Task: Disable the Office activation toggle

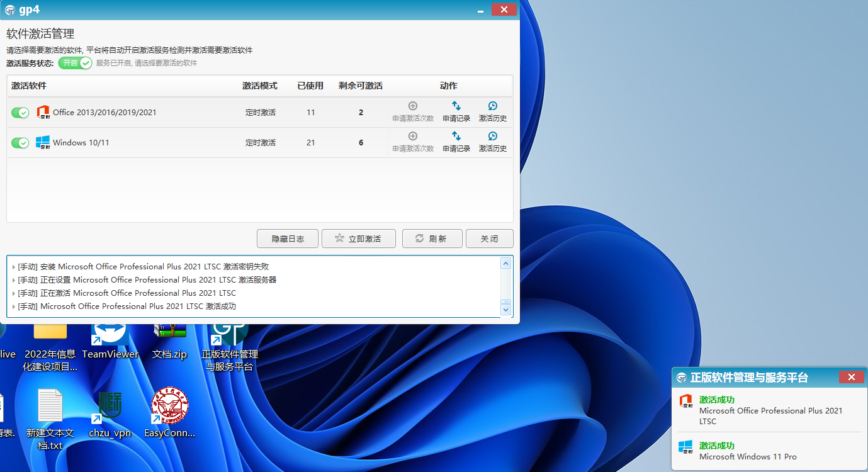Action: pos(20,112)
